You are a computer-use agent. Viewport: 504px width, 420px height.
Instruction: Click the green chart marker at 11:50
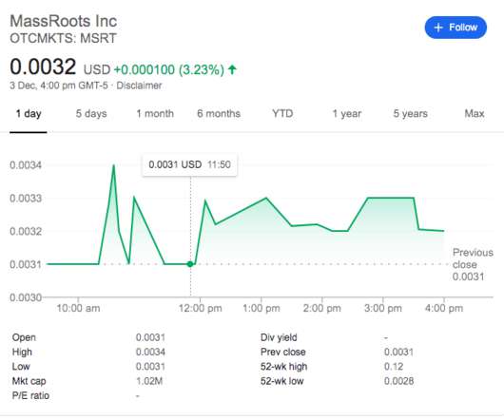tap(190, 264)
